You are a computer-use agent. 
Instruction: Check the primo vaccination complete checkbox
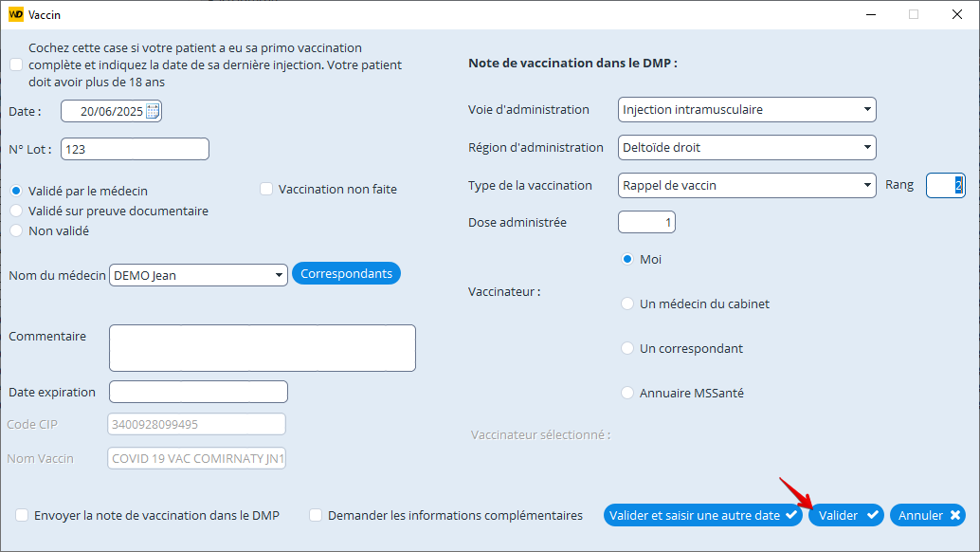16,64
